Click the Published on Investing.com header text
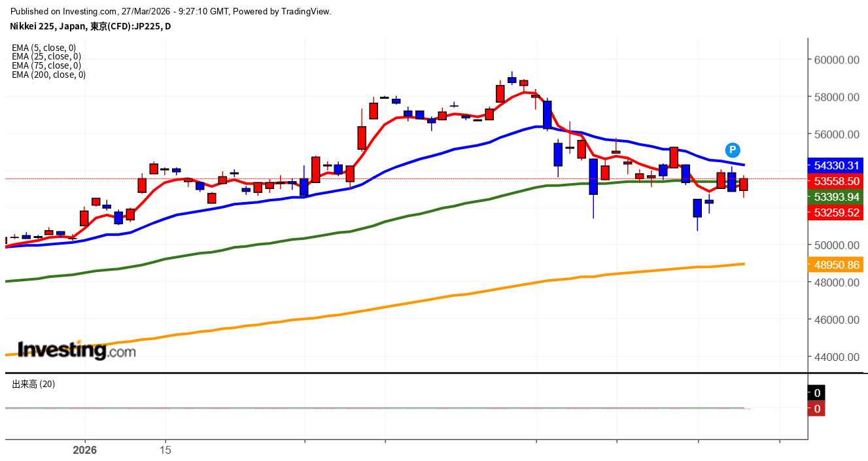The image size is (868, 461). [171, 11]
